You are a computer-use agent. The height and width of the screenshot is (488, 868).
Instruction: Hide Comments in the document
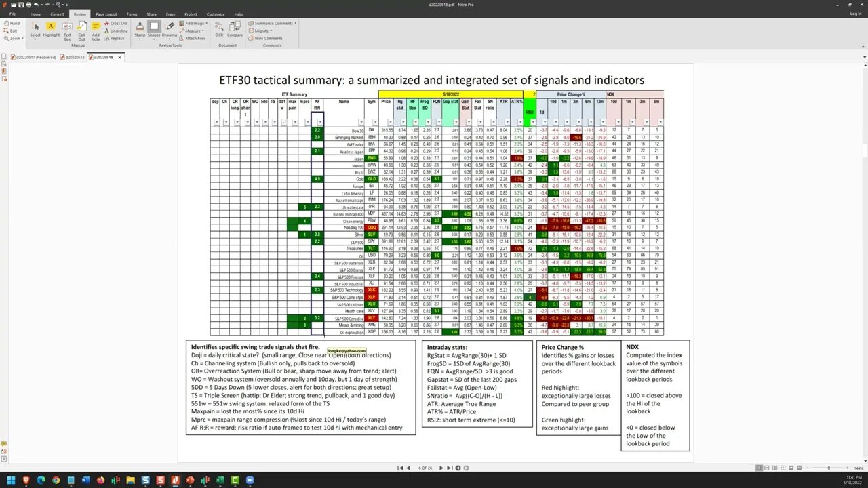266,38
